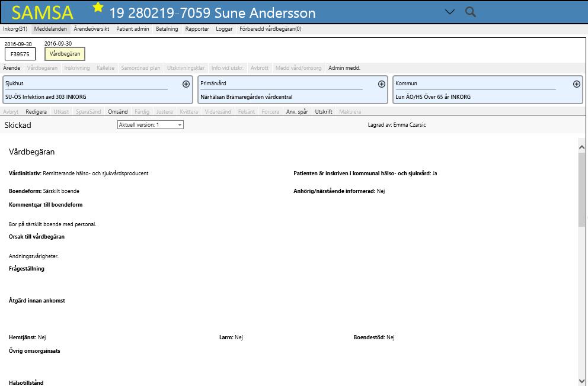This screenshot has width=588, height=386.
Task: Click Hälsotillstånd heading
Action: 26,382
